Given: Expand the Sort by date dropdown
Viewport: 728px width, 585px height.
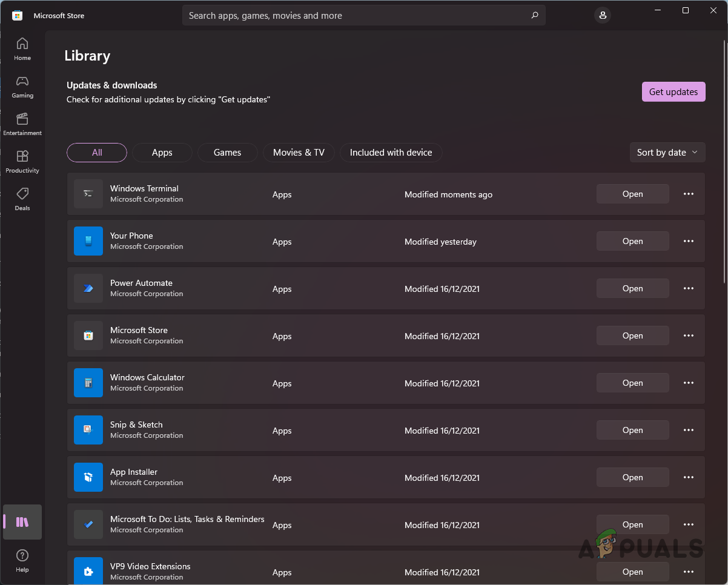Looking at the screenshot, I should [x=667, y=153].
